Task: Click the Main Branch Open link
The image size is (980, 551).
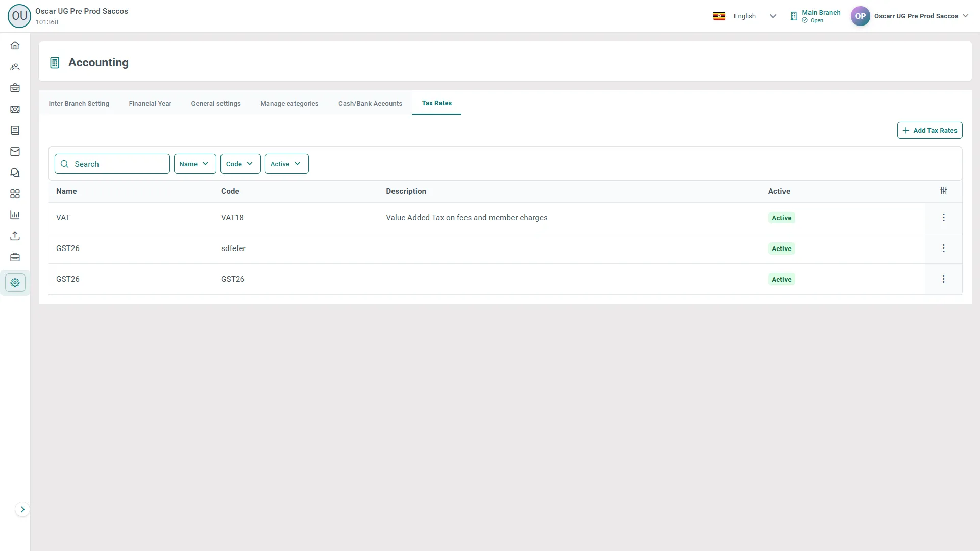Action: click(x=815, y=16)
